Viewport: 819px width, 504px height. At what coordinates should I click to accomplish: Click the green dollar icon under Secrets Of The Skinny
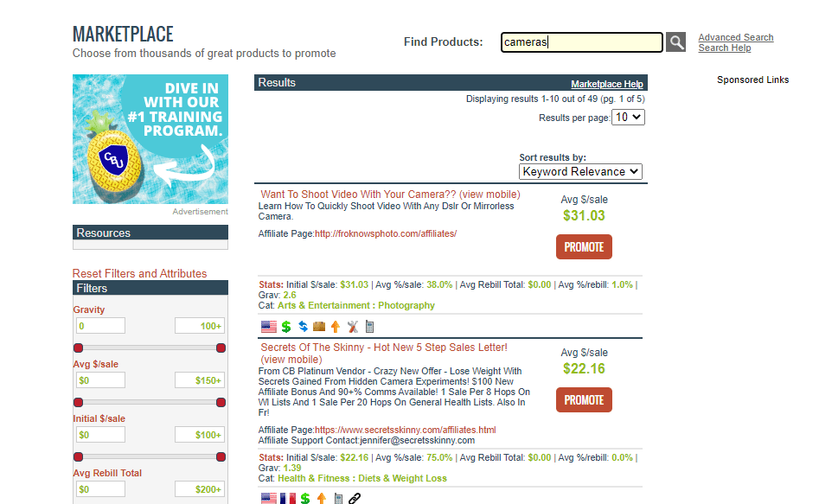pyautogui.click(x=305, y=498)
